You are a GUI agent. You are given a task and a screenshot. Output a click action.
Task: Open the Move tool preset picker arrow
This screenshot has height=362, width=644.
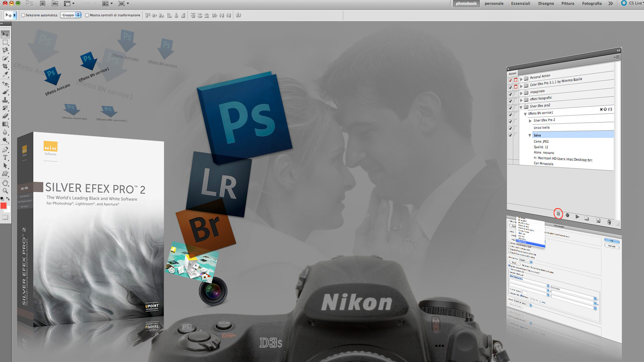click(x=14, y=15)
